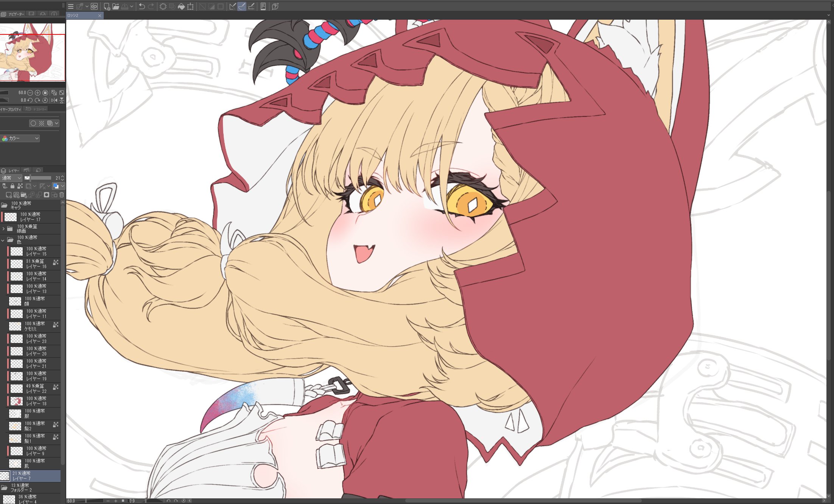The height and width of the screenshot is (504, 834).
Task: Click the layer opacity slider
Action: click(x=40, y=178)
